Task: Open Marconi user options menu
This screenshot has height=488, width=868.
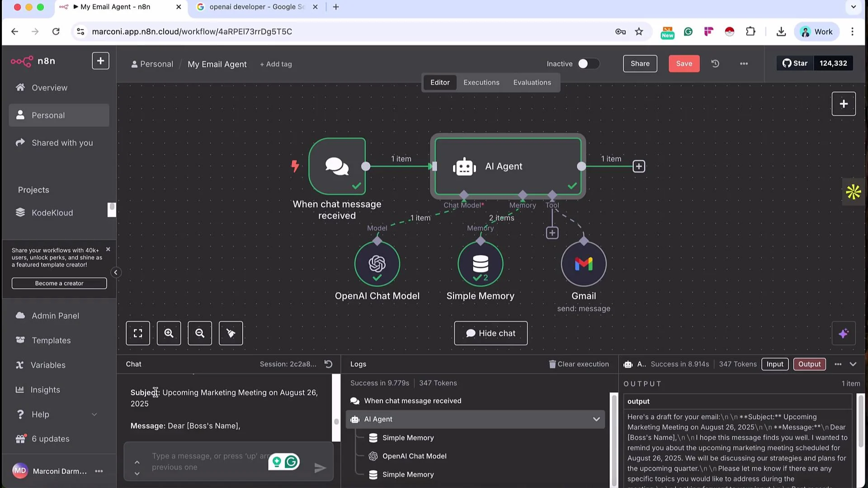Action: (99, 471)
